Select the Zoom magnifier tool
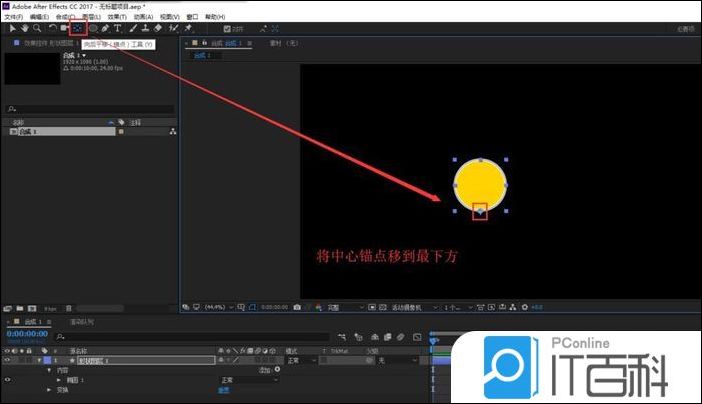 coord(37,28)
